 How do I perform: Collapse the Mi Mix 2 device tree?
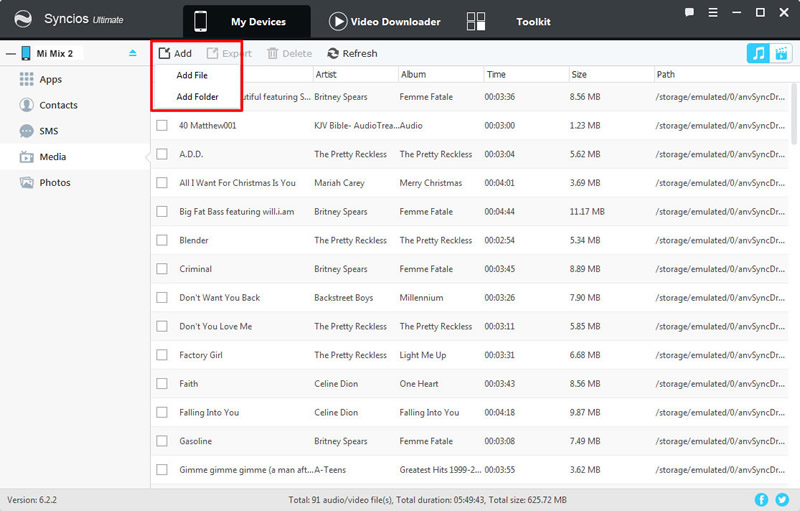pos(10,54)
